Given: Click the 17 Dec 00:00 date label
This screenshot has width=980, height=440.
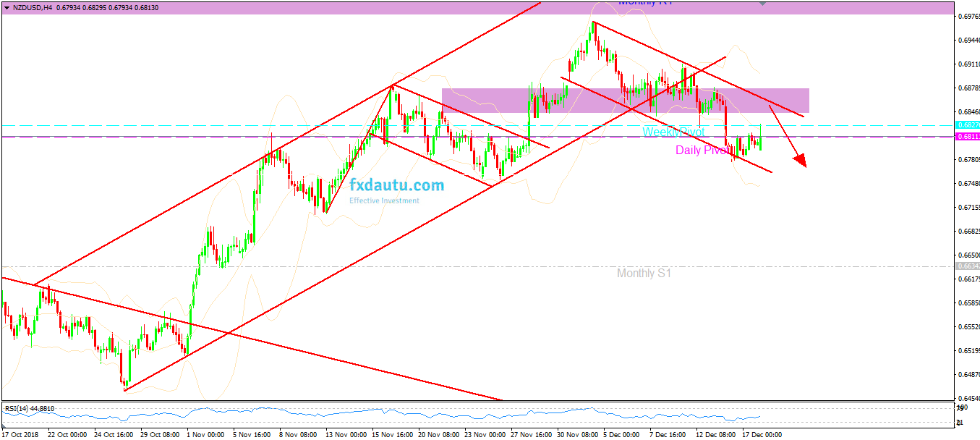Looking at the screenshot, I should pyautogui.click(x=762, y=435).
